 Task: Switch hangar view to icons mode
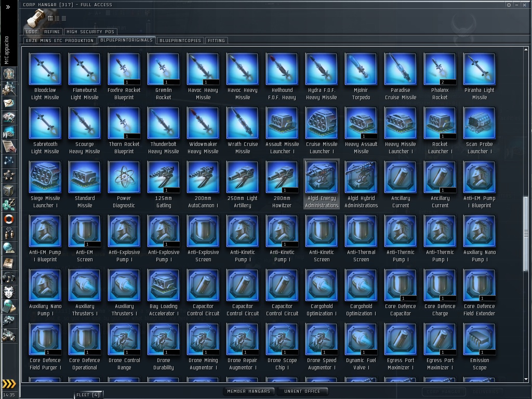(50, 18)
